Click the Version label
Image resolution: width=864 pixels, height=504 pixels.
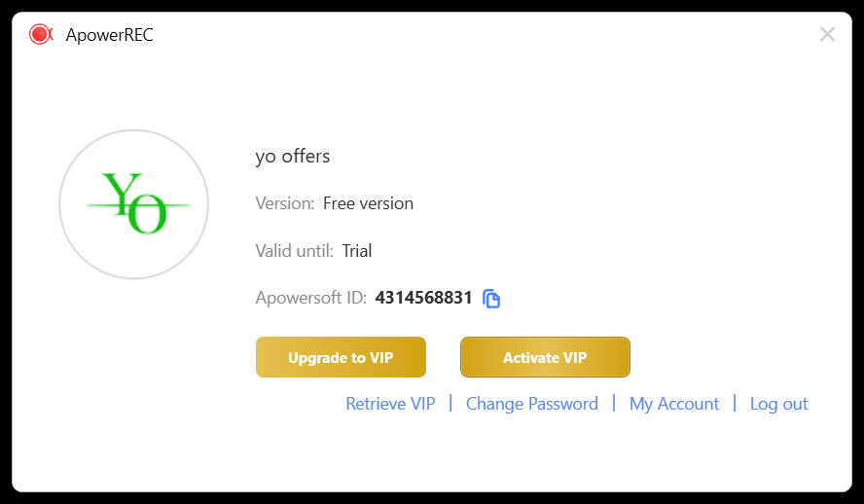[285, 203]
